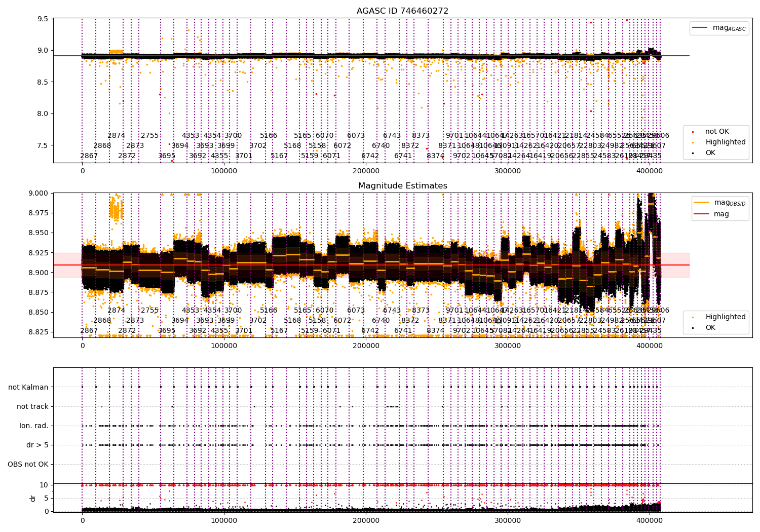
Task: Click the '8.0' y-tick on top plot
Action: tap(43, 113)
